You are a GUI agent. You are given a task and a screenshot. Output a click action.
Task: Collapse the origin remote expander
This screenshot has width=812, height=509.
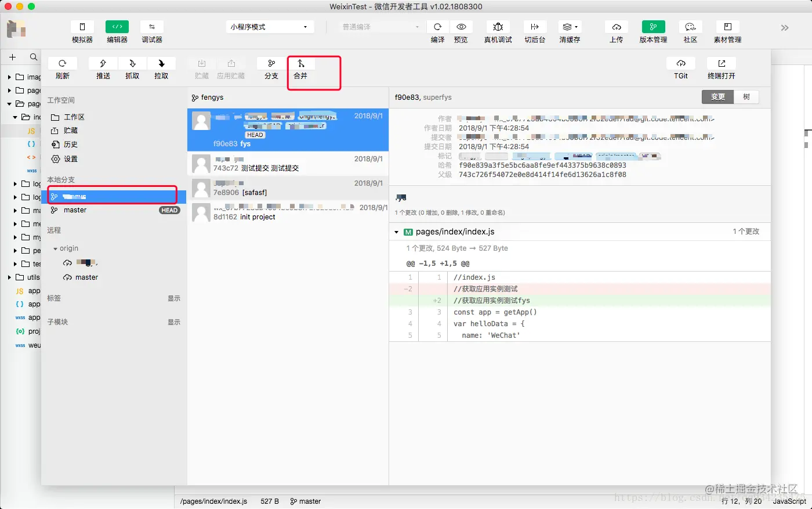56,248
